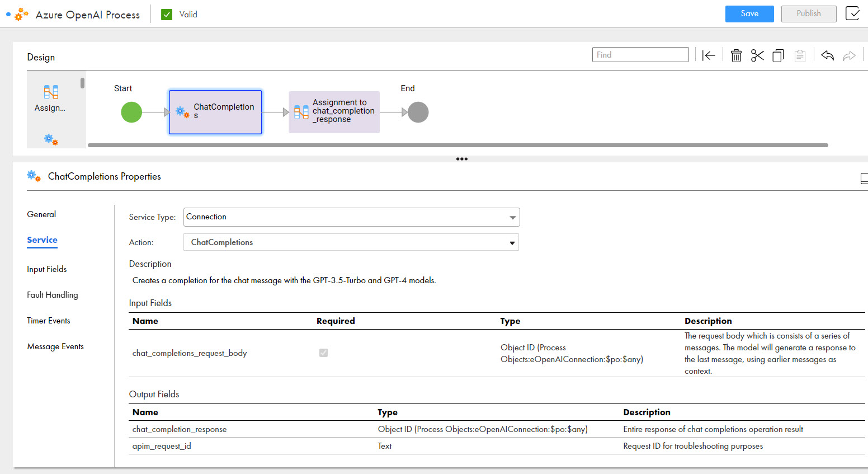Click chat_completions_request_body field name

click(x=190, y=353)
